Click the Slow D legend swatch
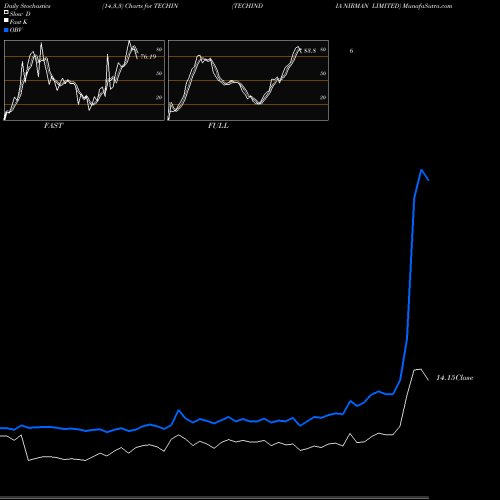 click(x=6, y=13)
